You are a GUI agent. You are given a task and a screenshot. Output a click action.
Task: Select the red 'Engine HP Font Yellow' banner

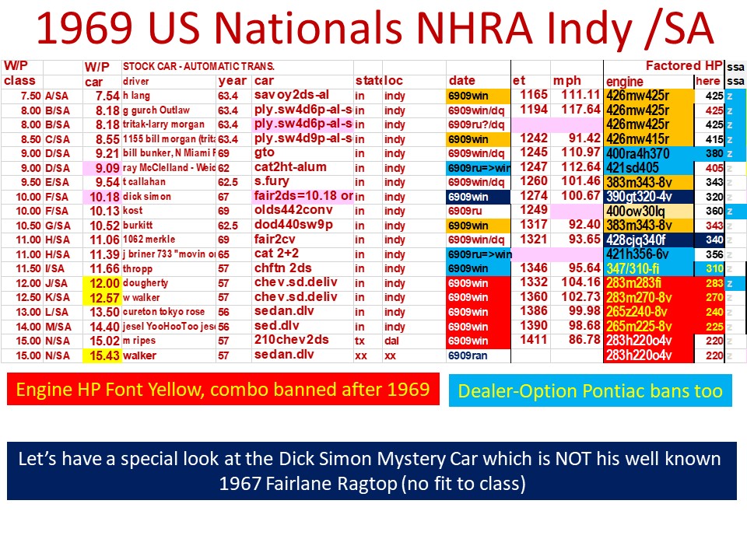(x=223, y=390)
